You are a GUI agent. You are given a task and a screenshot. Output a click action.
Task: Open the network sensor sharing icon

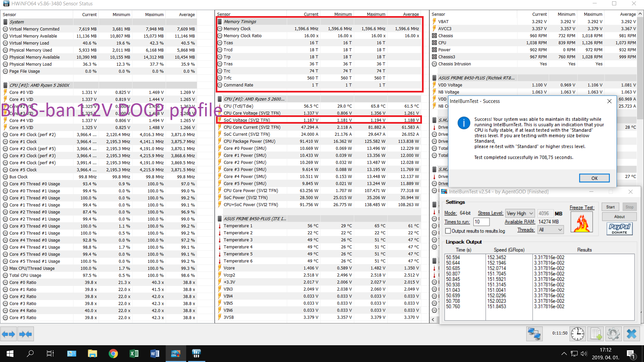[534, 334]
